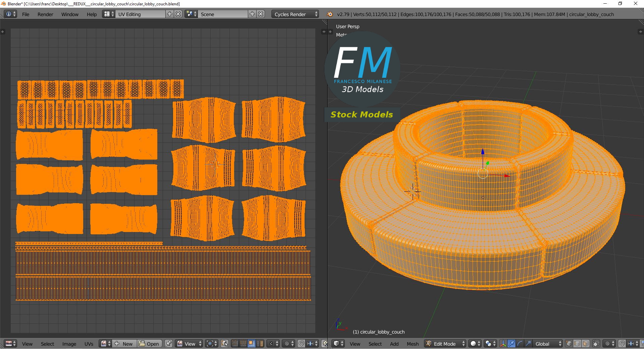Enable the snap magnet in the 3D view header
The image size is (644, 349).
click(x=622, y=344)
